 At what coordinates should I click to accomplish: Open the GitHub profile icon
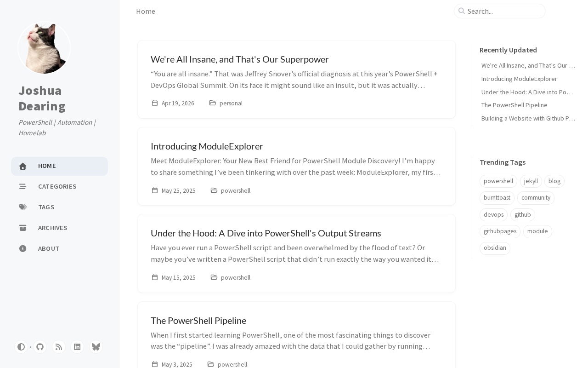click(x=40, y=347)
